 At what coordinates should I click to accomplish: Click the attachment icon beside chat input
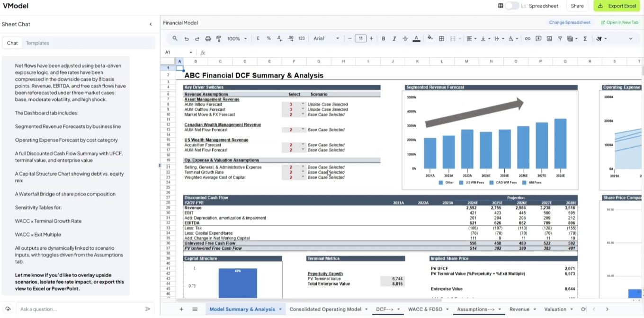pos(8,309)
